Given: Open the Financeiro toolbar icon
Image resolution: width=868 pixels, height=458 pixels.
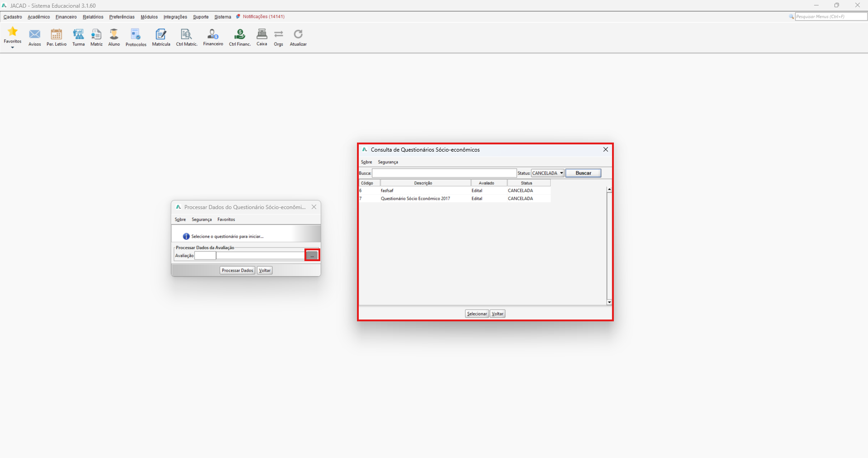Looking at the screenshot, I should coord(213,34).
